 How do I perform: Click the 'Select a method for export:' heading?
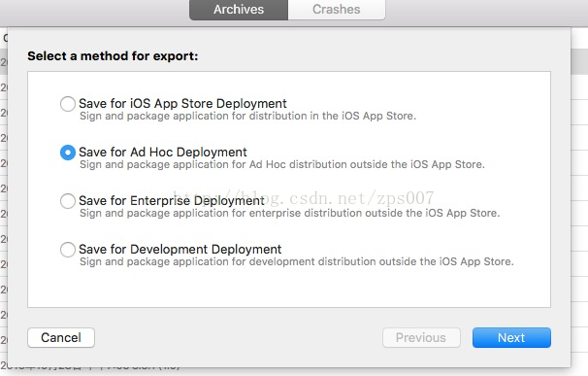click(113, 56)
